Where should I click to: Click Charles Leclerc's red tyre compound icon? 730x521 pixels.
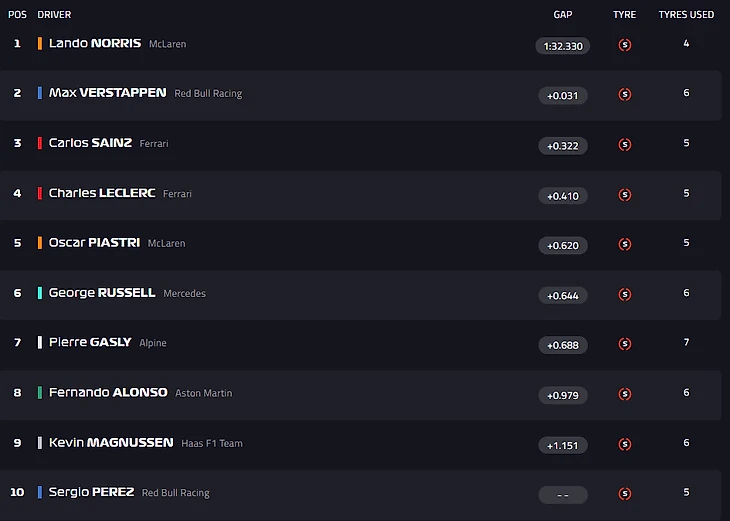click(625, 195)
